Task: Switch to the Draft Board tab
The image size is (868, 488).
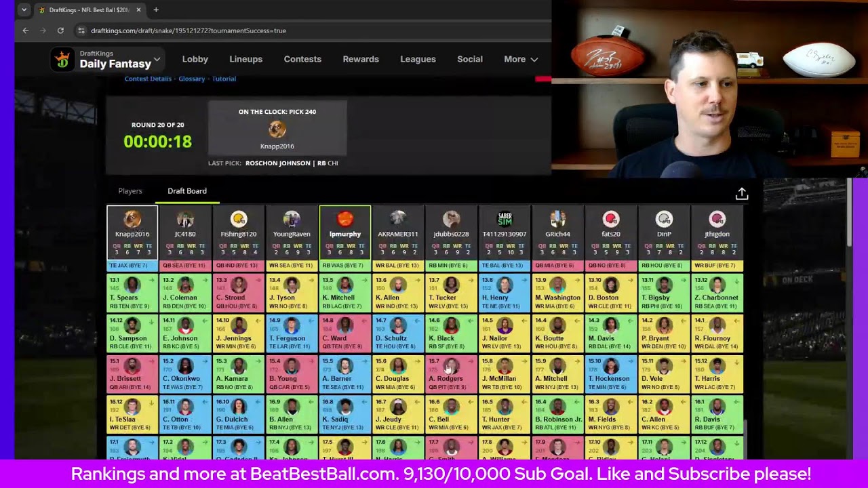Action: click(x=187, y=191)
